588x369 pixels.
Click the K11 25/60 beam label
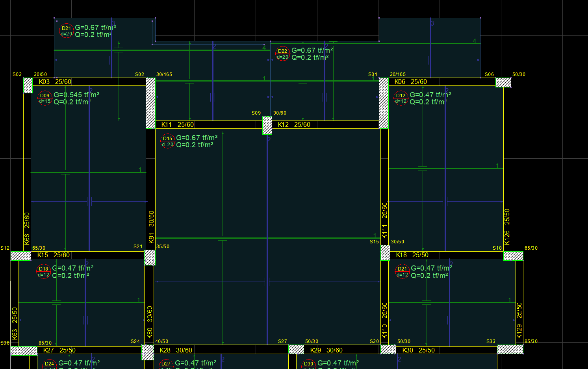pos(177,125)
